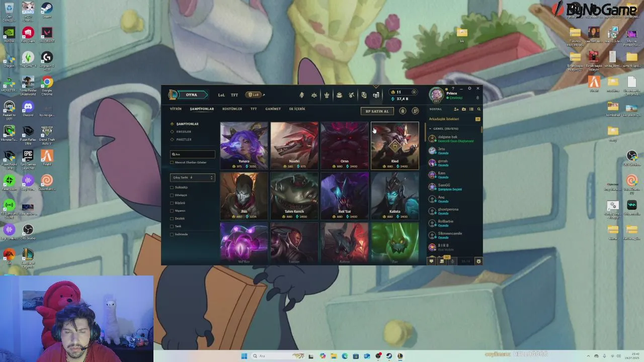Select LoL in the top navigation
Image resolution: width=644 pixels, height=362 pixels.
221,95
